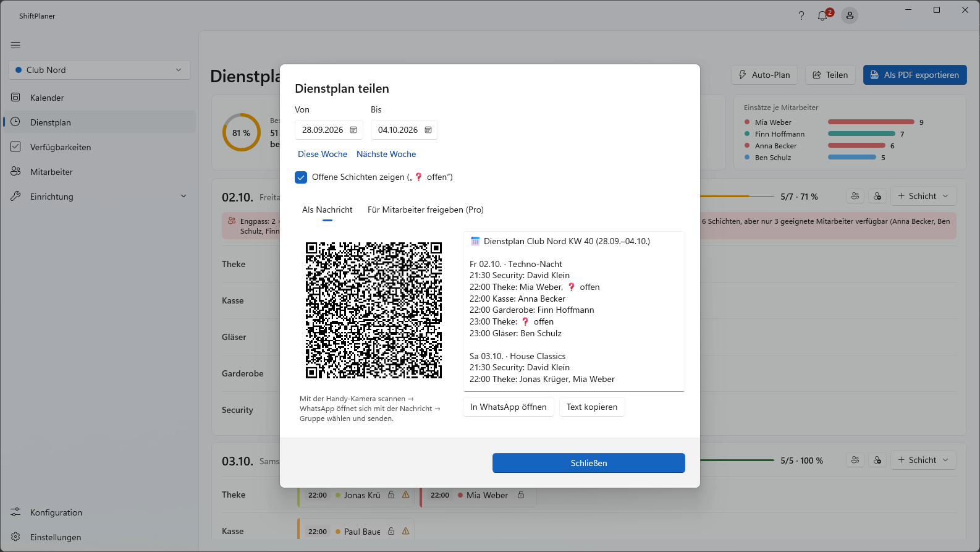Click the Von date input 28.09.2026
The width and height of the screenshot is (980, 552).
[x=329, y=130]
